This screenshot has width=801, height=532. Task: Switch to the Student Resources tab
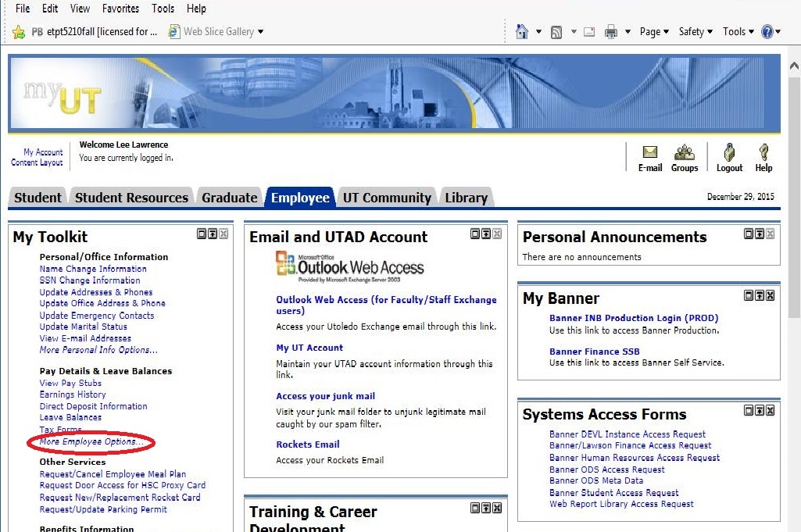(x=131, y=198)
